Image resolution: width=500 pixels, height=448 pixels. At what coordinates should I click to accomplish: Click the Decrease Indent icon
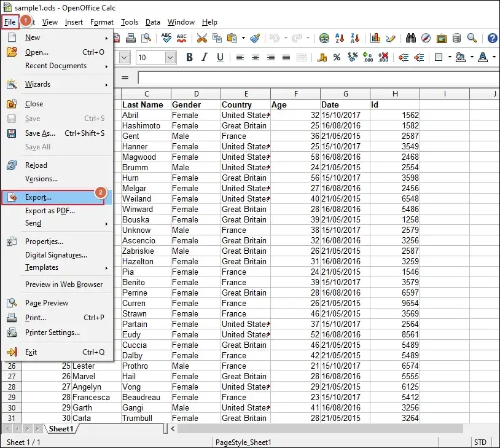coord(404,57)
